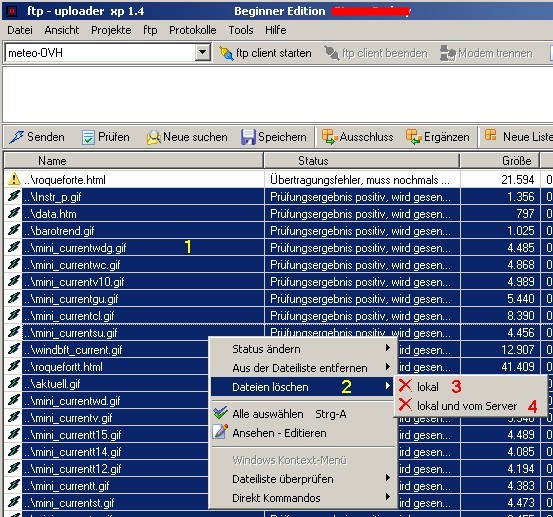Screen dimensions: 553x517
Task: Sort by the Name column header
Action: tap(134, 161)
